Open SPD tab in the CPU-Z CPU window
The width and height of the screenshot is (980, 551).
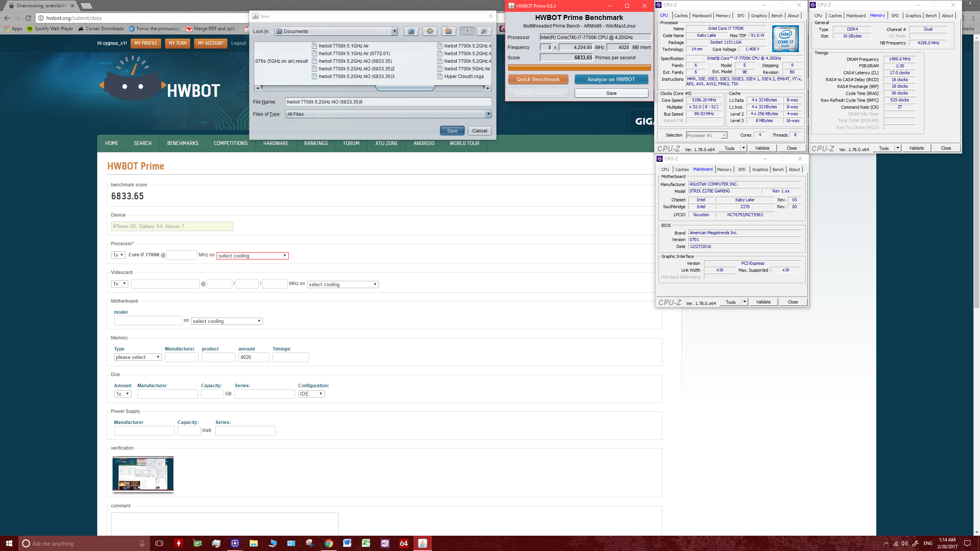click(740, 16)
